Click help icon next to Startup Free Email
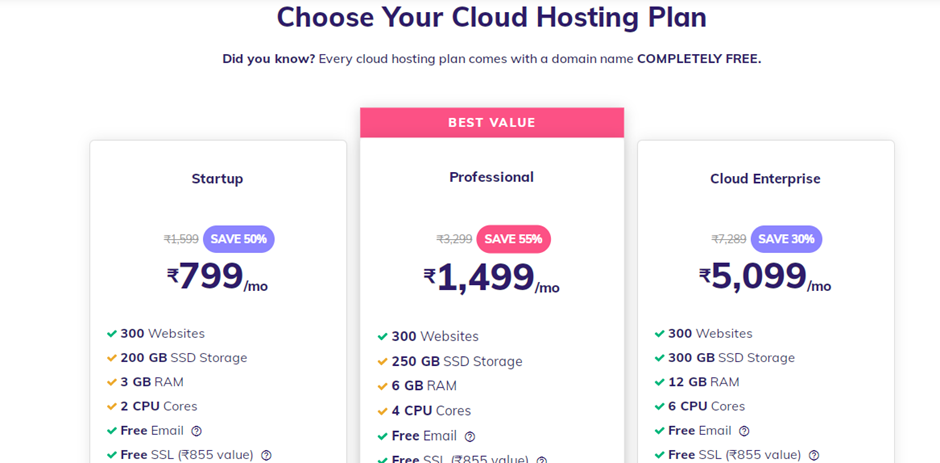 [196, 431]
